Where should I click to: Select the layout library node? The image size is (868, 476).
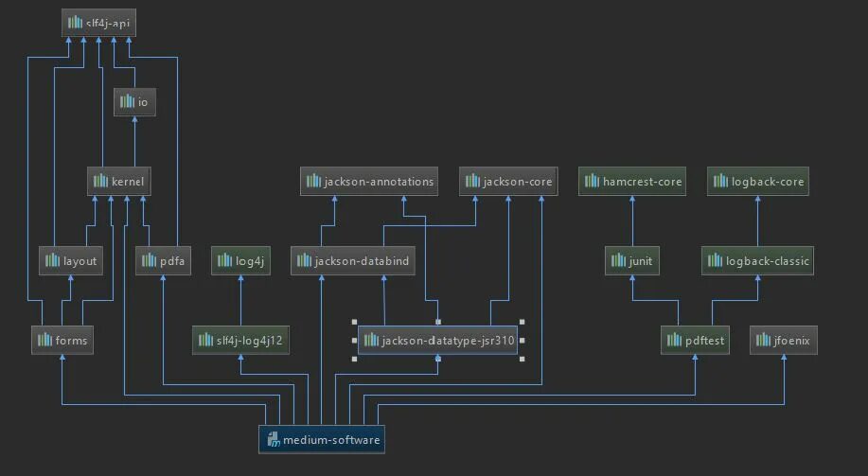pos(71,260)
